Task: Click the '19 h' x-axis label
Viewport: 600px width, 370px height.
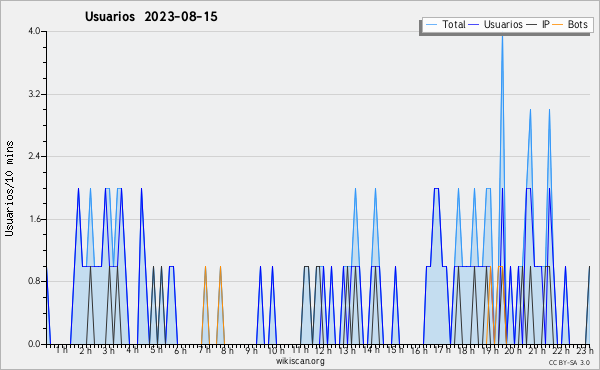Action: click(x=489, y=351)
